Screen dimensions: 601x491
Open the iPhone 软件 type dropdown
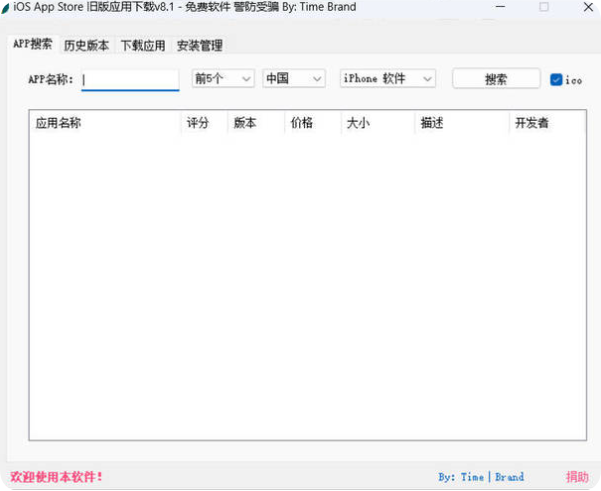click(x=388, y=79)
